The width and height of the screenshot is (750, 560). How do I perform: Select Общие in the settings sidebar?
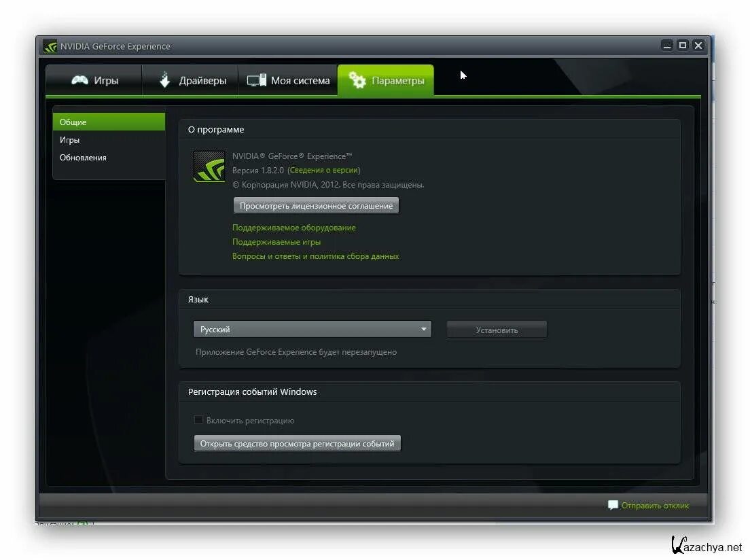click(x=109, y=122)
